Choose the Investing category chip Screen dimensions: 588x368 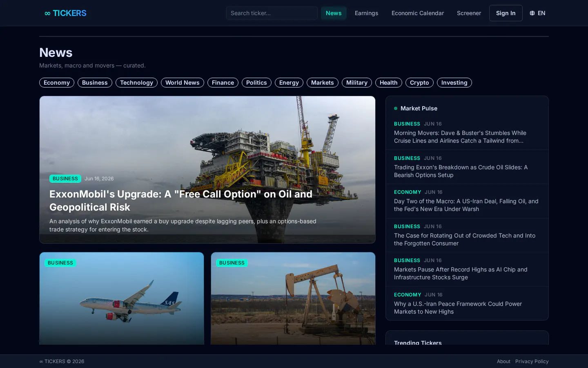(x=454, y=83)
